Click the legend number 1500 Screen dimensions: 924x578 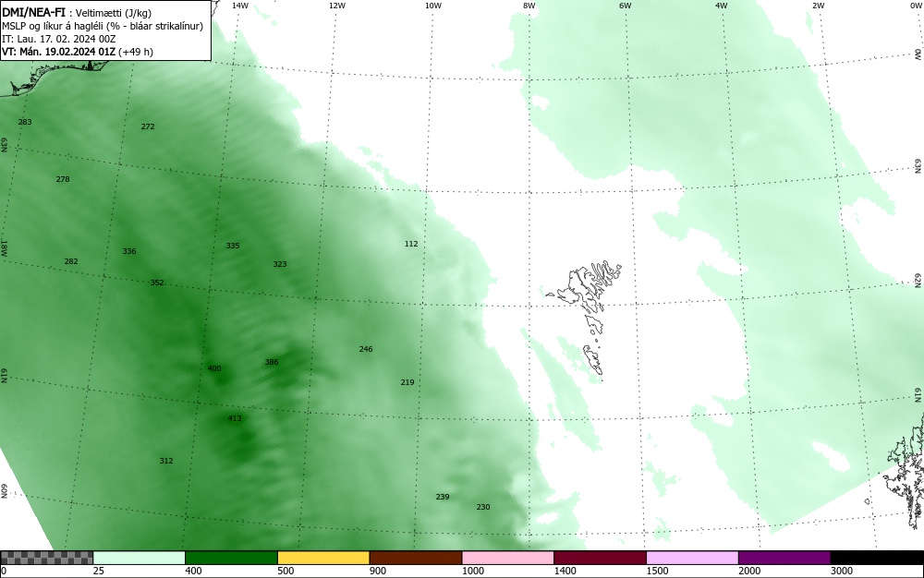657,571
